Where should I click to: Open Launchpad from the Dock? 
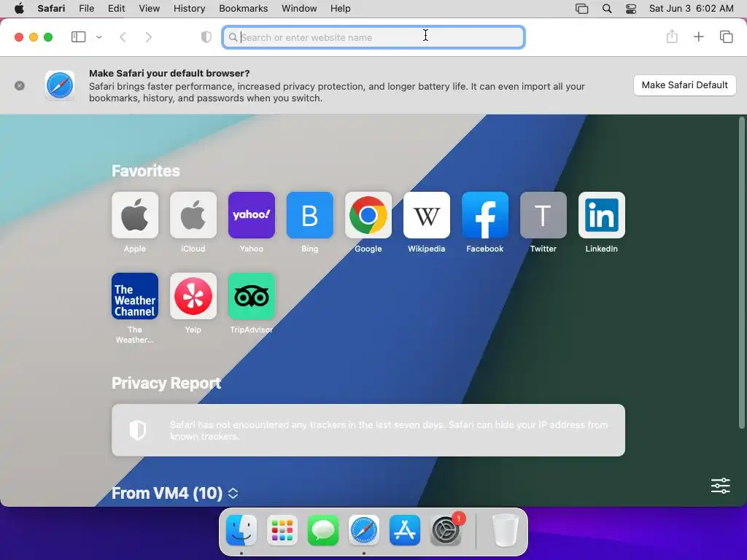pyautogui.click(x=282, y=530)
